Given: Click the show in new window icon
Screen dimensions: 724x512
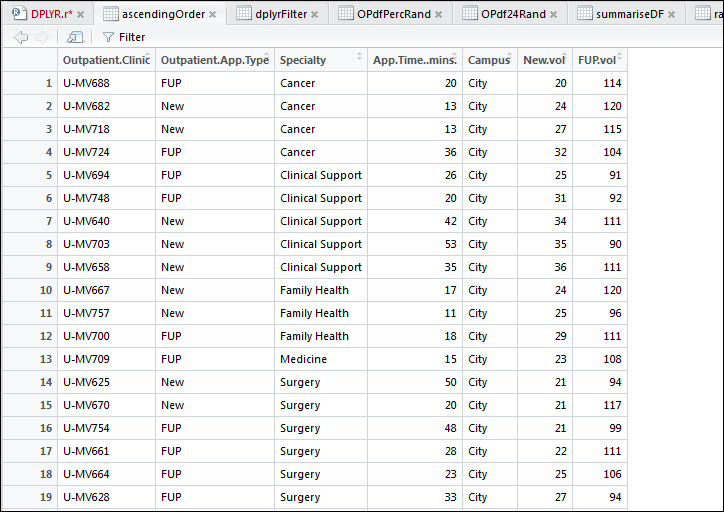Looking at the screenshot, I should (x=76, y=37).
